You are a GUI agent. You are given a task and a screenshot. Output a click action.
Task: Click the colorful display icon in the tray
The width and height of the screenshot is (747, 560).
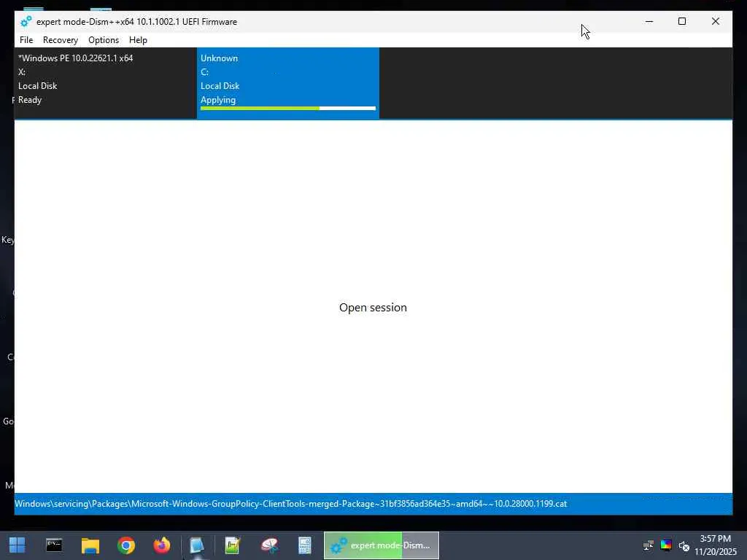coord(666,545)
